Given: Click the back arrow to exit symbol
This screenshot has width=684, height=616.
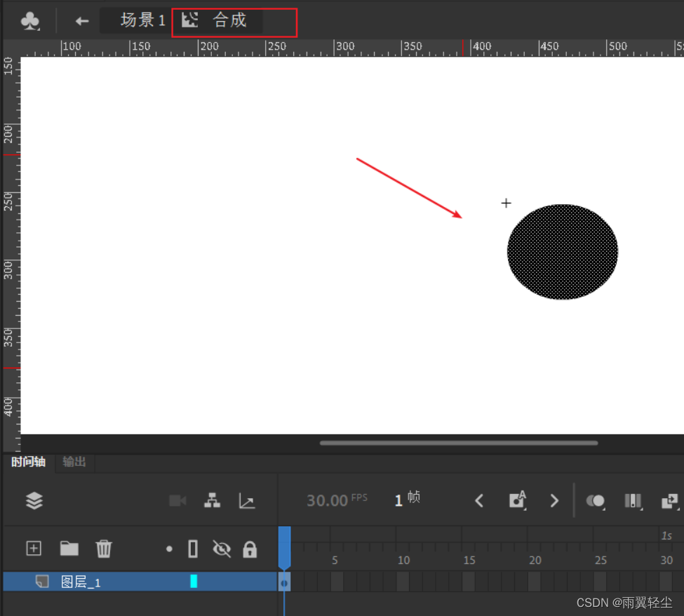Looking at the screenshot, I should tap(82, 21).
